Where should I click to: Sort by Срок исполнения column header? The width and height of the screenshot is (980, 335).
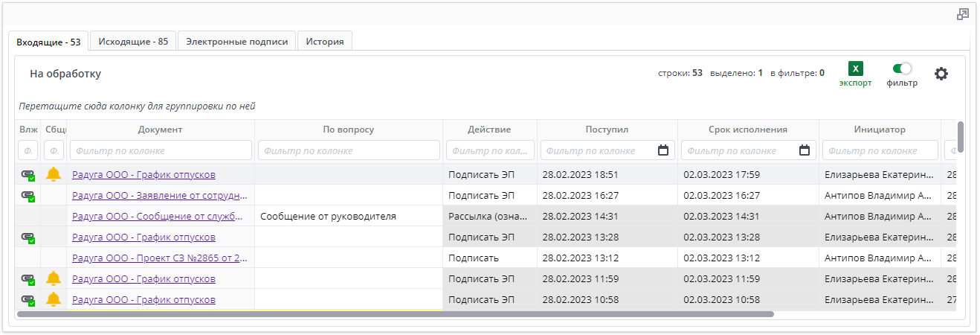coord(748,130)
